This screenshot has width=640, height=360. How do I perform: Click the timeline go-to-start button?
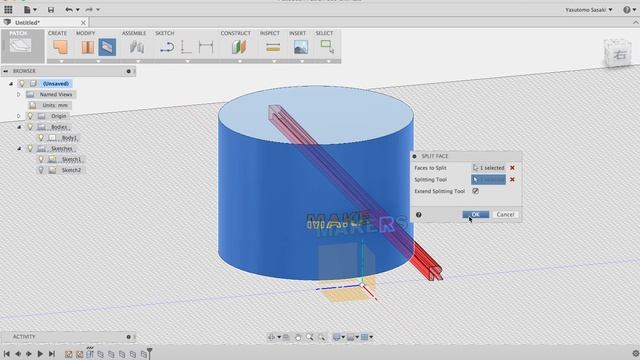(7, 354)
